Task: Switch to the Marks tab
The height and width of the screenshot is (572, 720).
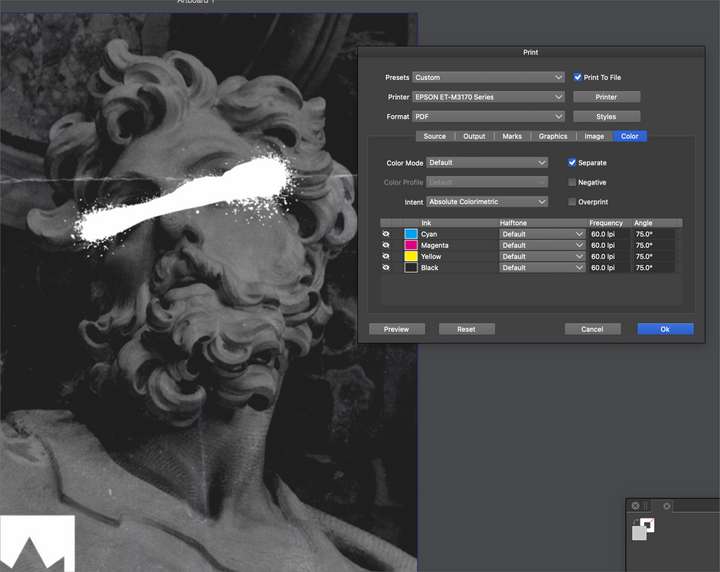Action: (512, 136)
